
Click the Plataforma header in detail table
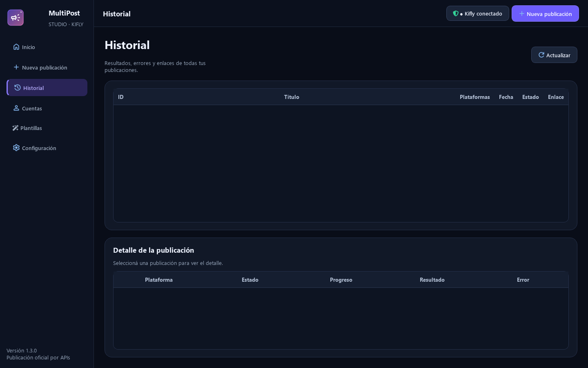tap(159, 280)
